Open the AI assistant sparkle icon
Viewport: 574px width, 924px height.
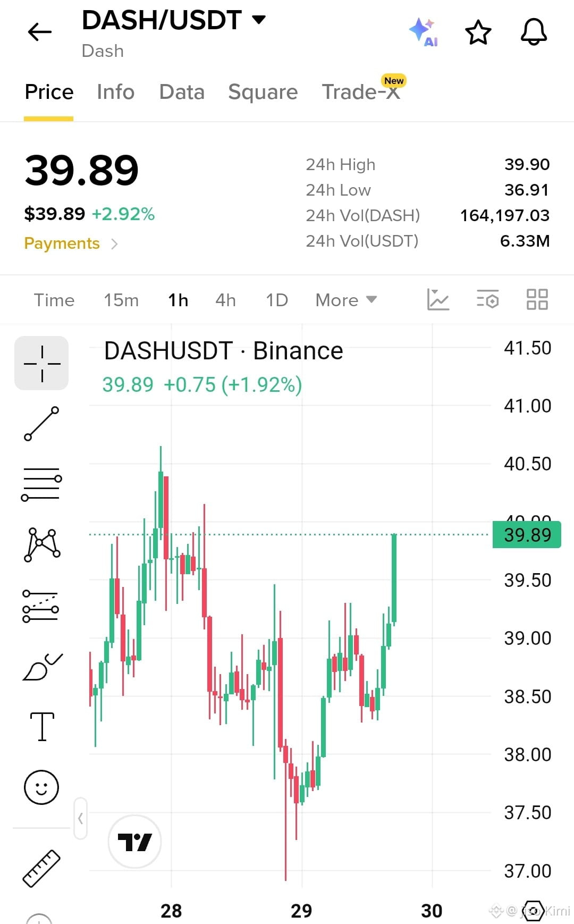click(x=424, y=32)
